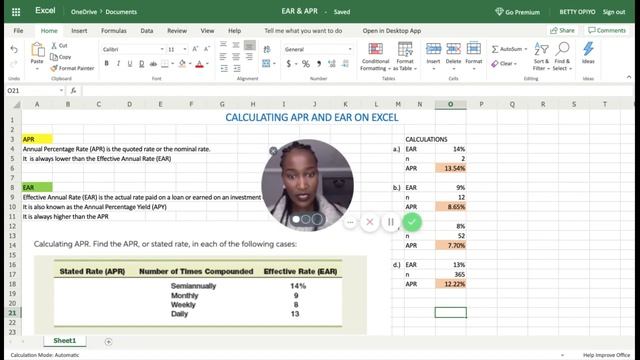Click Sign out

[614, 12]
